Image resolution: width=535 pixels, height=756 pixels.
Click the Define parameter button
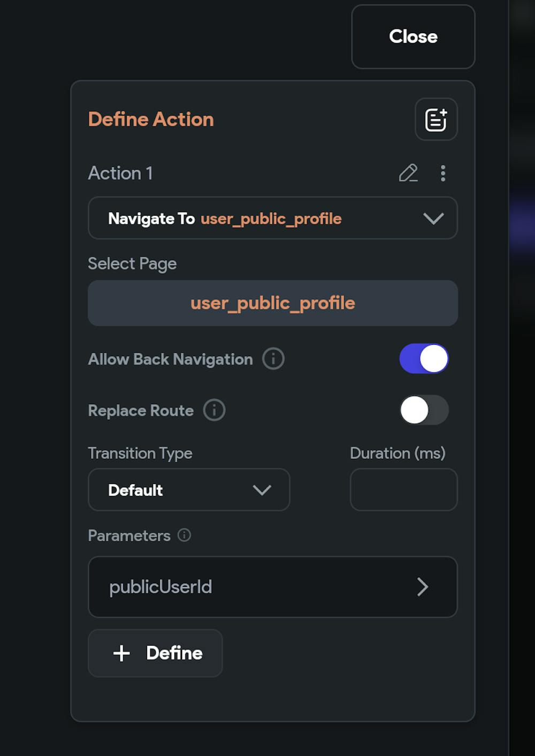155,653
